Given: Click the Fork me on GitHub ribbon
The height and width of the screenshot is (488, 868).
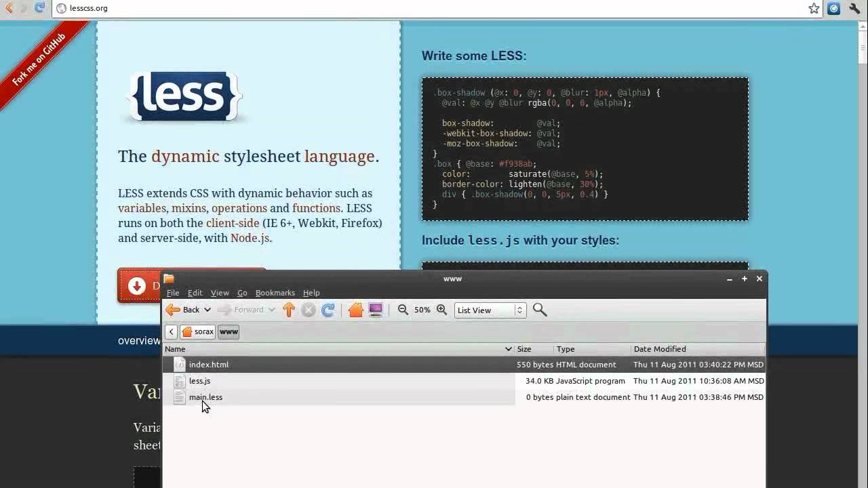Looking at the screenshot, I should pyautogui.click(x=40, y=60).
